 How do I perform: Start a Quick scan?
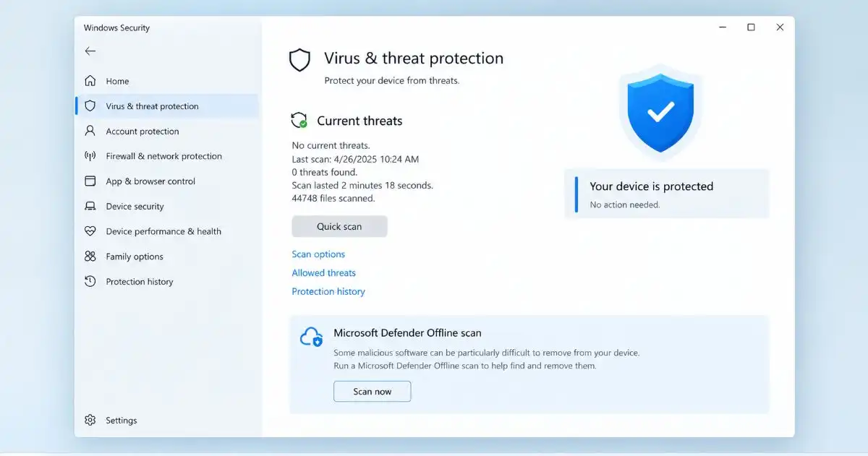point(339,226)
